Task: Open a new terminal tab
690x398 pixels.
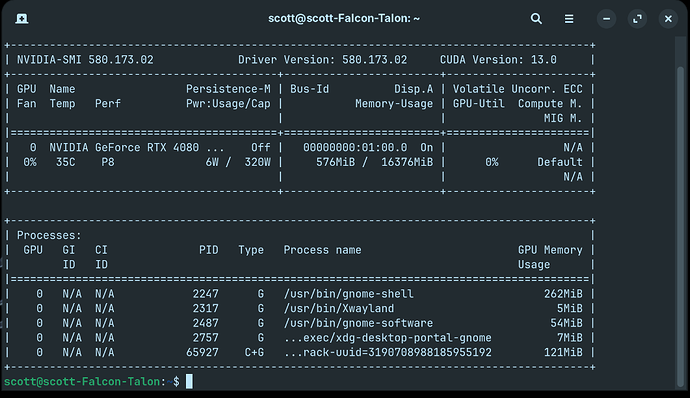Action: click(22, 18)
